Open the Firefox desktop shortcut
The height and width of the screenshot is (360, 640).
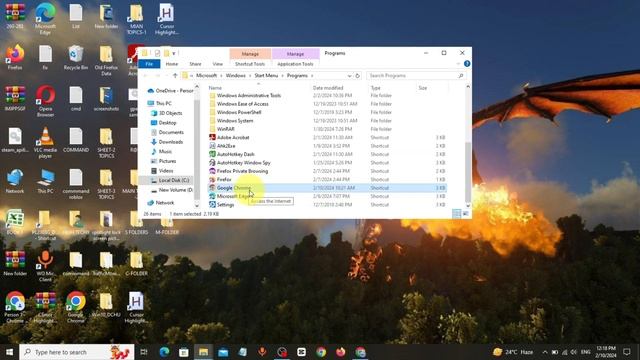pyautogui.click(x=15, y=57)
